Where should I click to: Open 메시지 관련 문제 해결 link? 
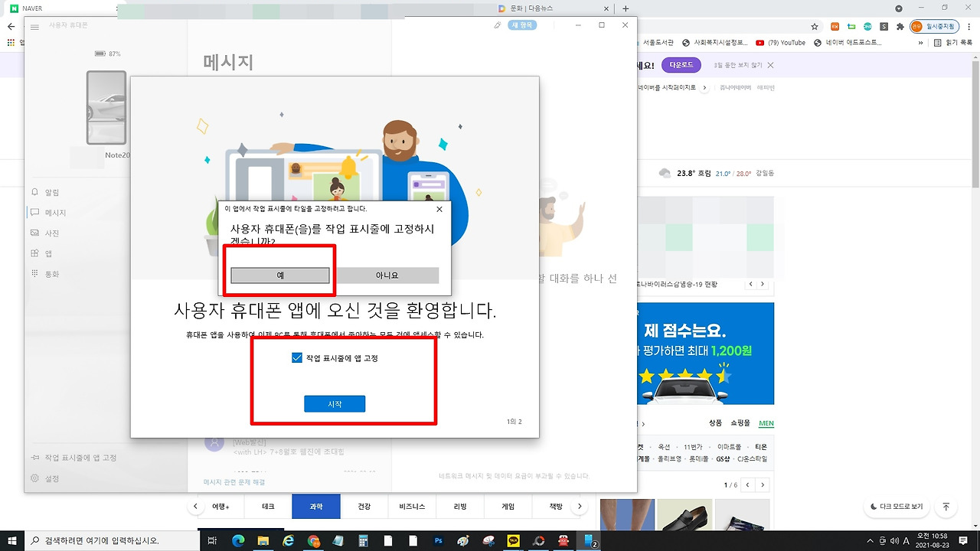pos(234,482)
